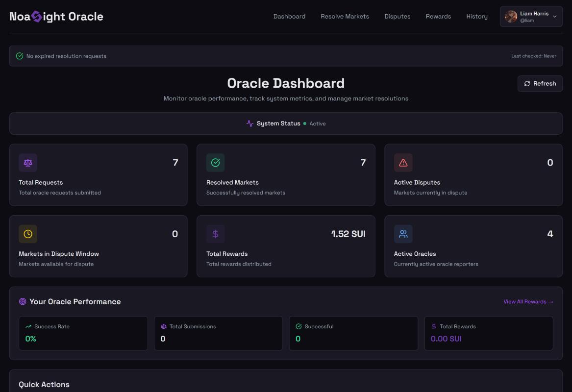Click the target icon next to Your Oracle Performance
This screenshot has width=572, height=392.
tap(23, 302)
